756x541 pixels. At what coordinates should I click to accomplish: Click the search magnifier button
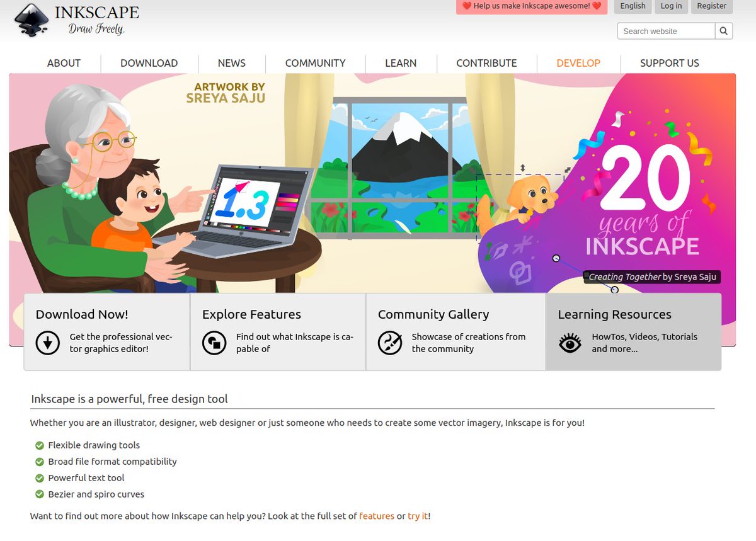[724, 31]
